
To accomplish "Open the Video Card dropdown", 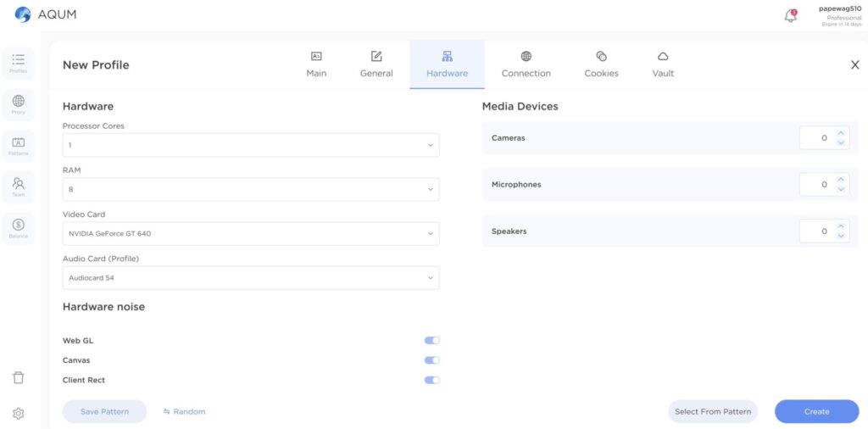I will click(x=251, y=234).
